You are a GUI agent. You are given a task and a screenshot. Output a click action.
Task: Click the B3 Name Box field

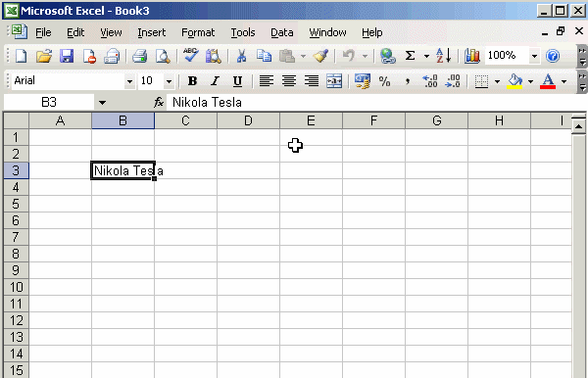[49, 102]
